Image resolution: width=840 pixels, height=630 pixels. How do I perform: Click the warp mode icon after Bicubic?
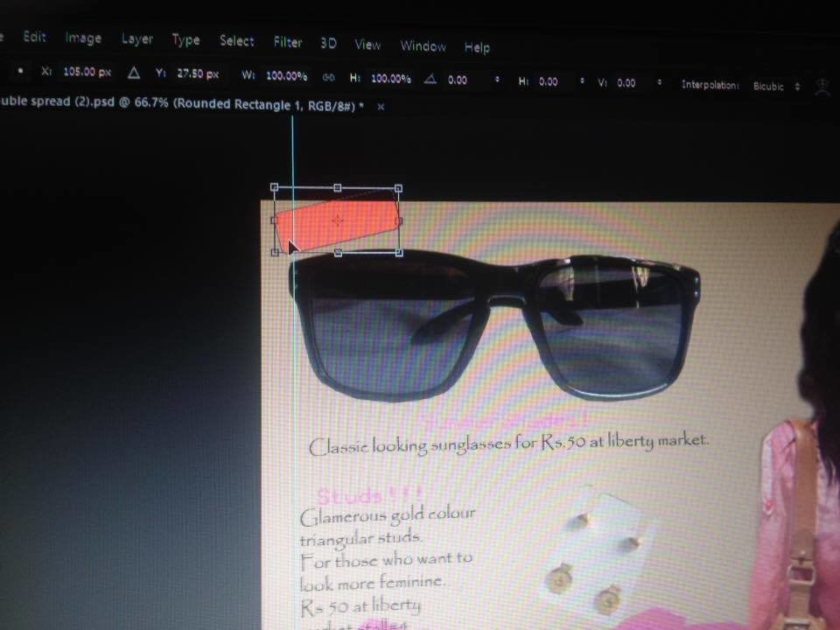point(822,87)
